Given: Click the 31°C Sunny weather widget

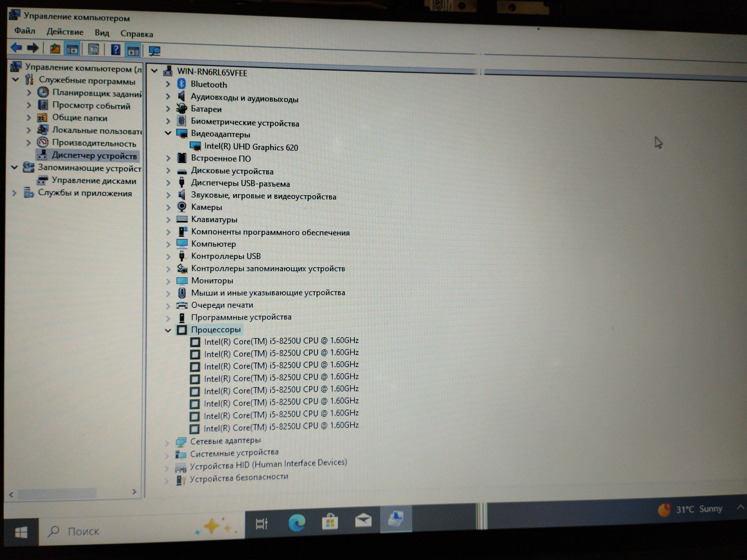Looking at the screenshot, I should pyautogui.click(x=690, y=509).
